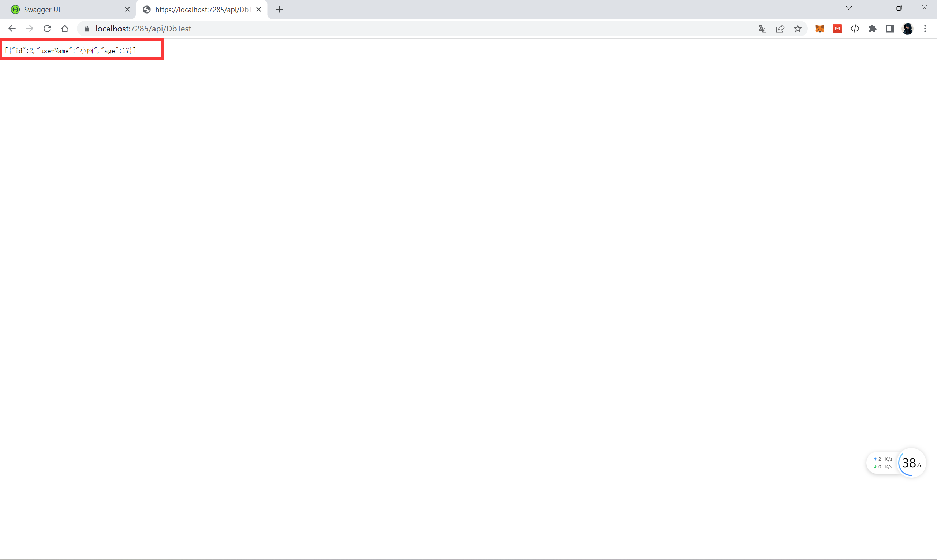
Task: Open the MetaMask extension
Action: 819,28
